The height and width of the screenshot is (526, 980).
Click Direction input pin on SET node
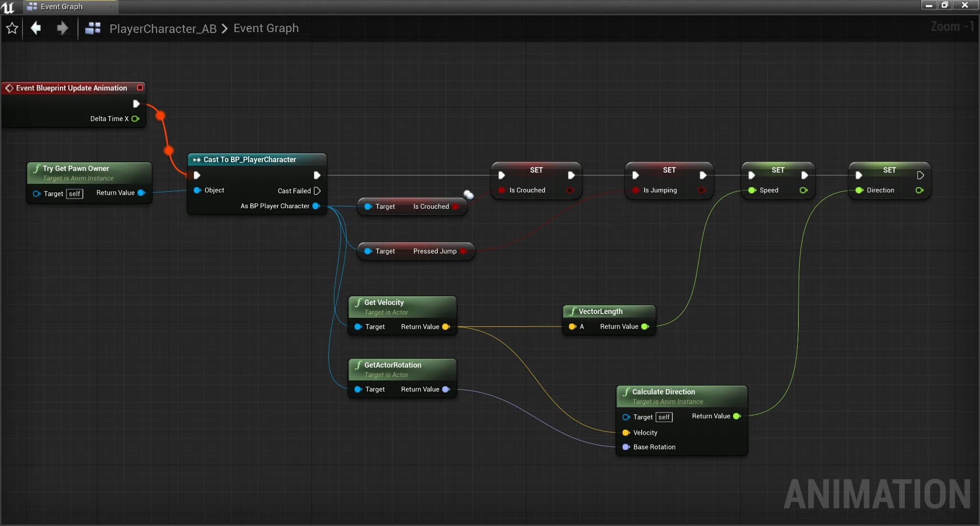(859, 190)
